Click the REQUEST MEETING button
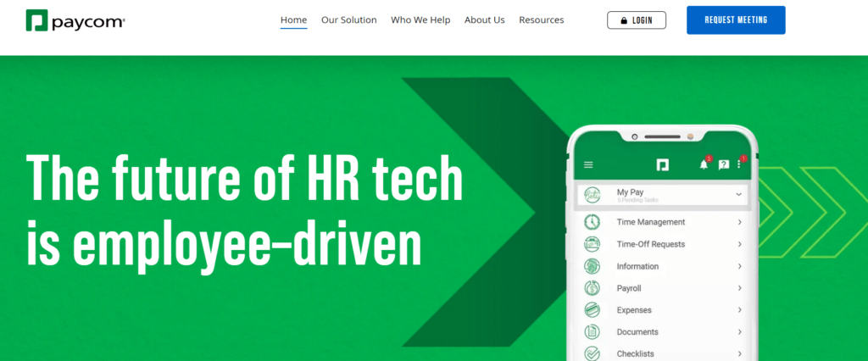Screen dimensions: 868x361 (736, 20)
